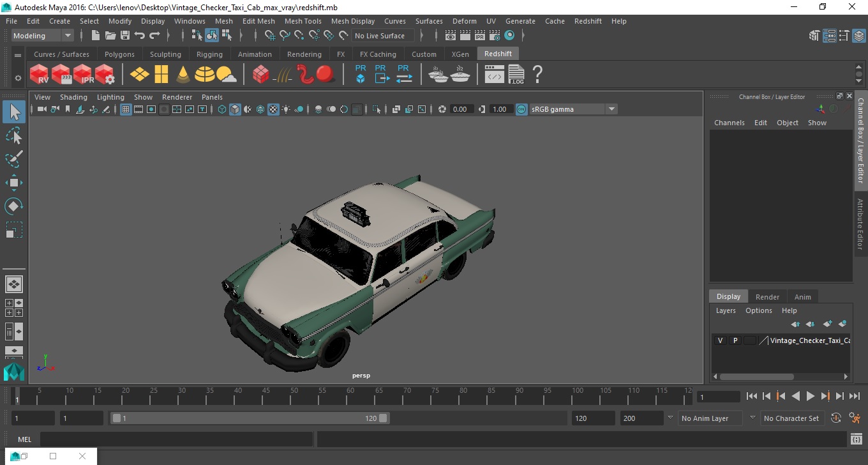Start Redshift IPR from the shelf

tap(84, 74)
